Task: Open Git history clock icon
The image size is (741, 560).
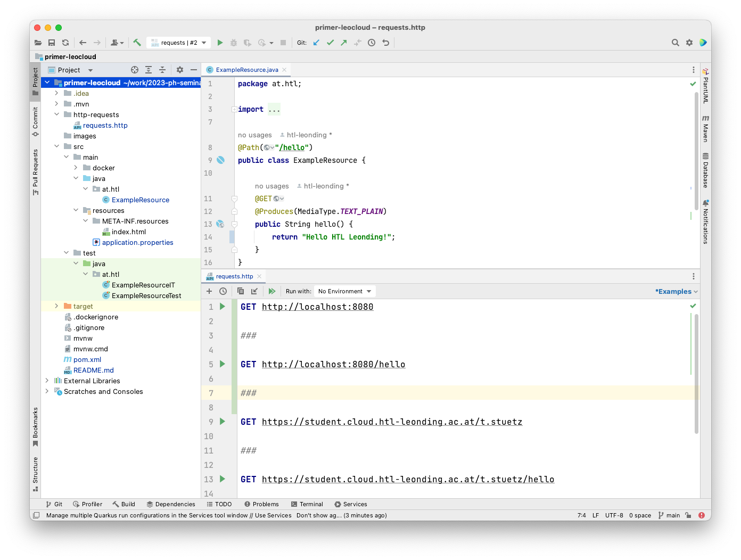Action: pos(372,43)
